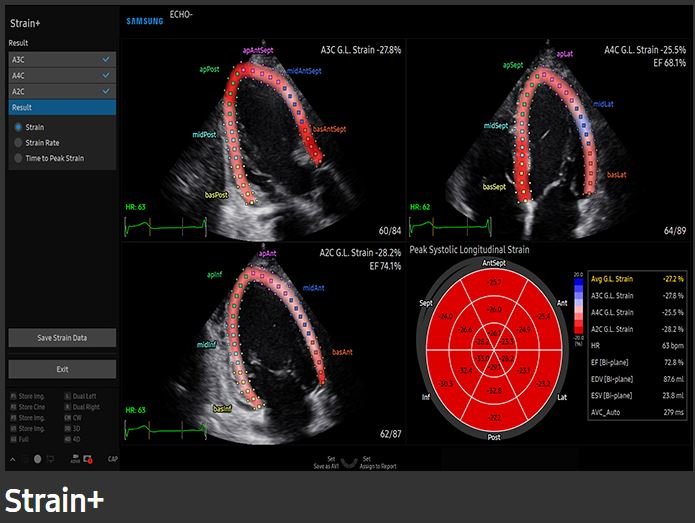Click the Dual Left shortcut
Image resolution: width=695 pixels, height=523 pixels.
[80, 396]
